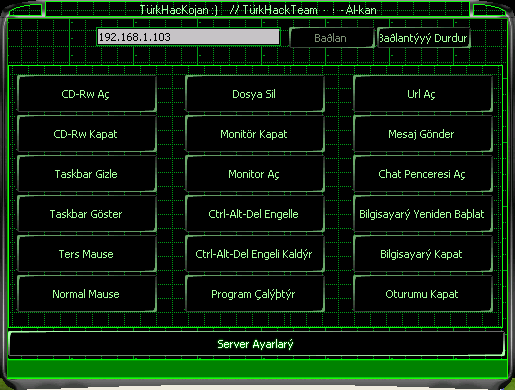515x390 pixels.
Task: Hide the taskbar with Taskbar Gizle
Action: 87,174
